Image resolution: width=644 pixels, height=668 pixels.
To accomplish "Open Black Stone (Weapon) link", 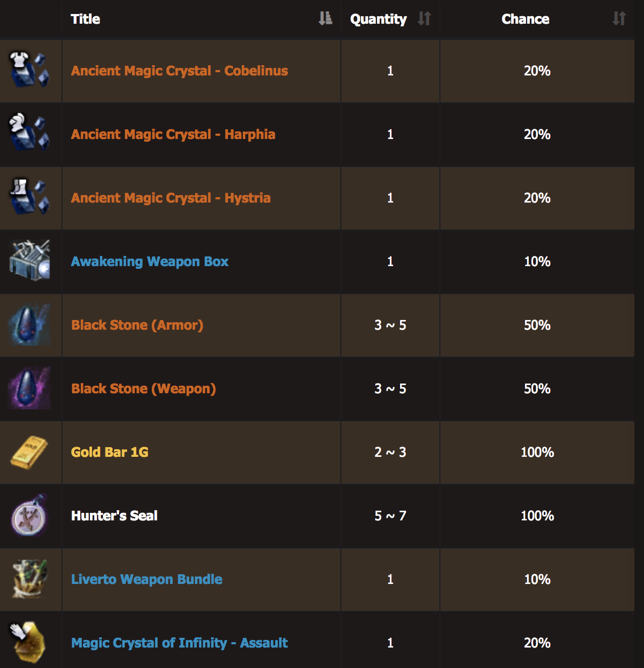I will pos(143,388).
